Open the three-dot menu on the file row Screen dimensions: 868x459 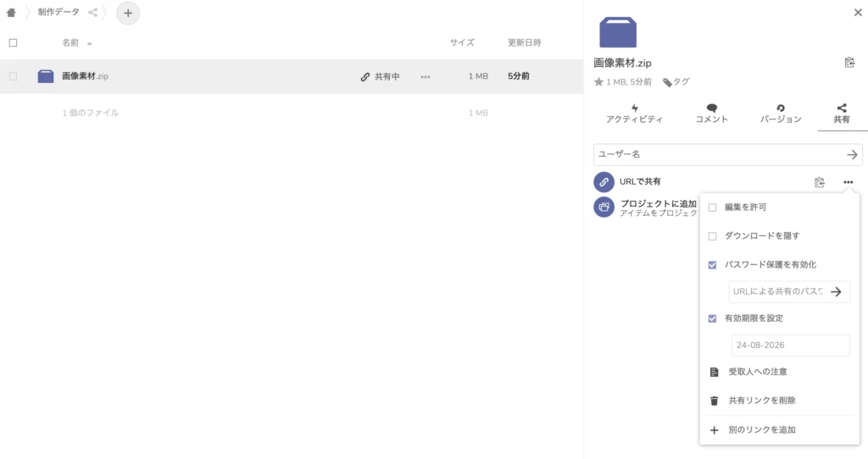tap(426, 77)
